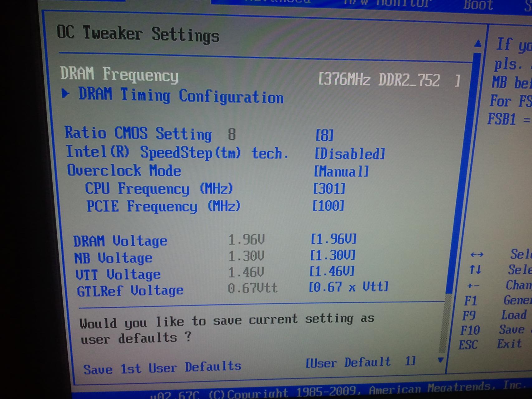Click the left-right arrows key hint icon
Image resolution: width=532 pixels, height=399 pixels.
click(477, 255)
